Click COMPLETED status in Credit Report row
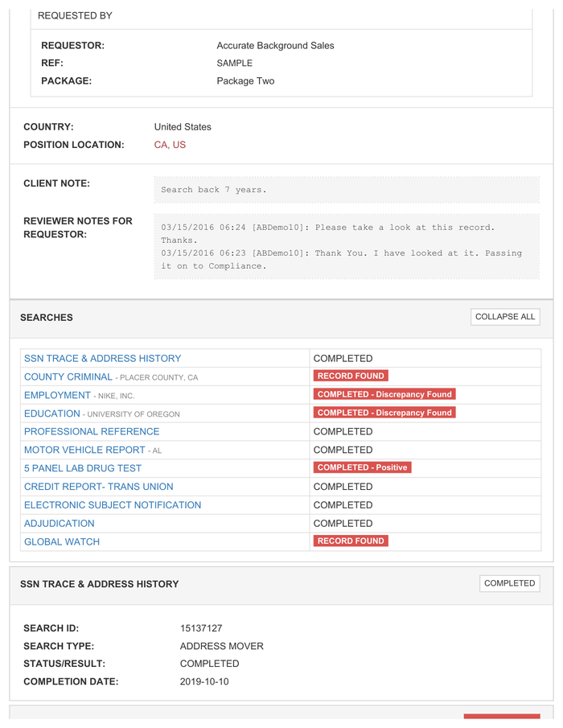This screenshot has width=563, height=728. pyautogui.click(x=343, y=487)
